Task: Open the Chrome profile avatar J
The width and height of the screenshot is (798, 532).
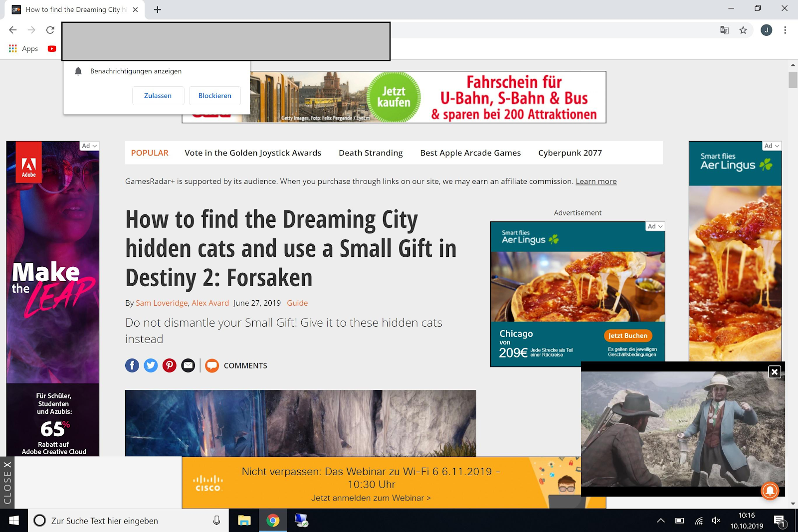Action: (767, 30)
